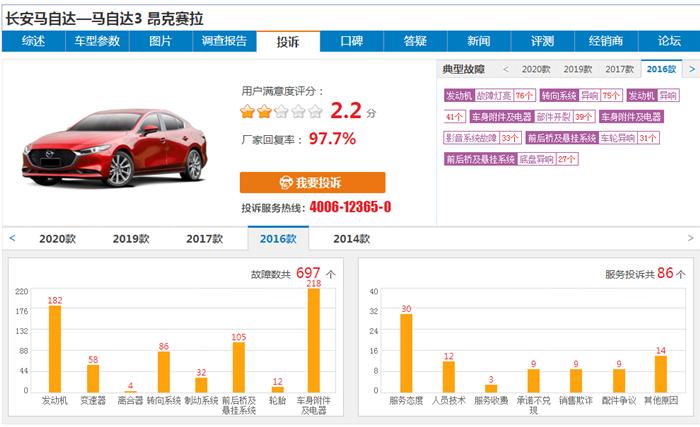
Task: Click the orange 我要投诉 button
Action: coord(312,182)
